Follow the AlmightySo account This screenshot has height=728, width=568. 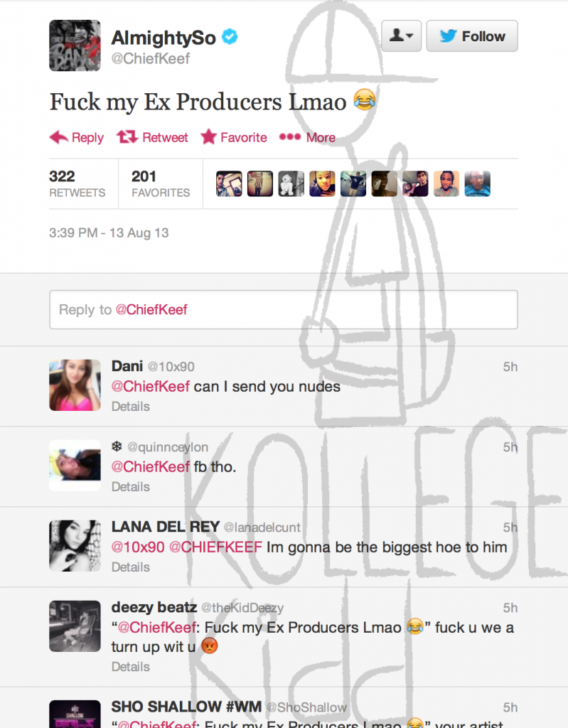(472, 36)
